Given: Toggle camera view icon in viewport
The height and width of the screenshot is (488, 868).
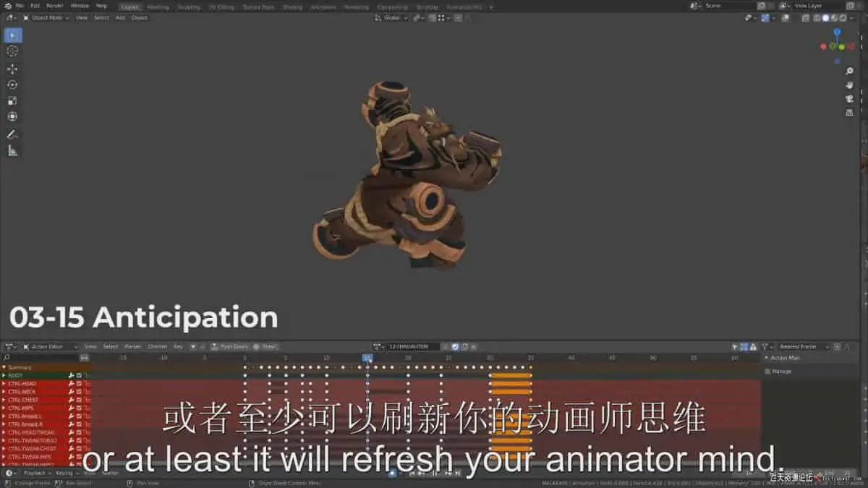Looking at the screenshot, I should [x=849, y=98].
